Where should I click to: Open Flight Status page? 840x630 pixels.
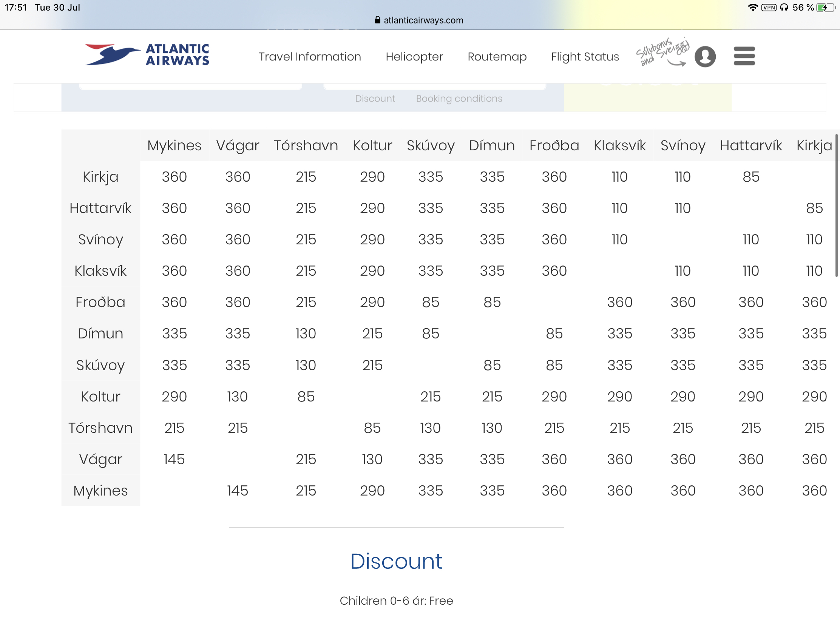pyautogui.click(x=585, y=57)
